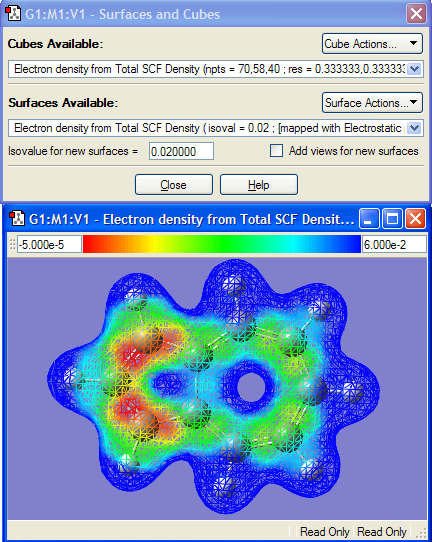Click the document icon in Electron density window titlebar
The height and width of the screenshot is (542, 432).
(x=17, y=218)
